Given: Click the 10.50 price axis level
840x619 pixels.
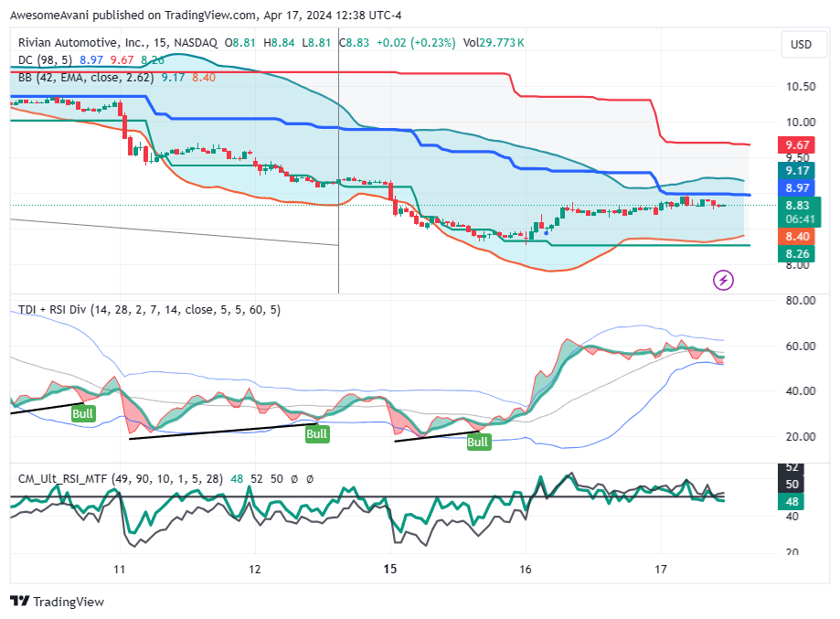Looking at the screenshot, I should tap(801, 87).
